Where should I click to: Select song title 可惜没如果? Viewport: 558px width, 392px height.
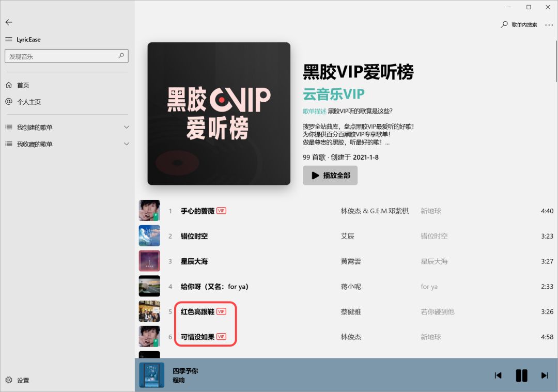(x=197, y=337)
